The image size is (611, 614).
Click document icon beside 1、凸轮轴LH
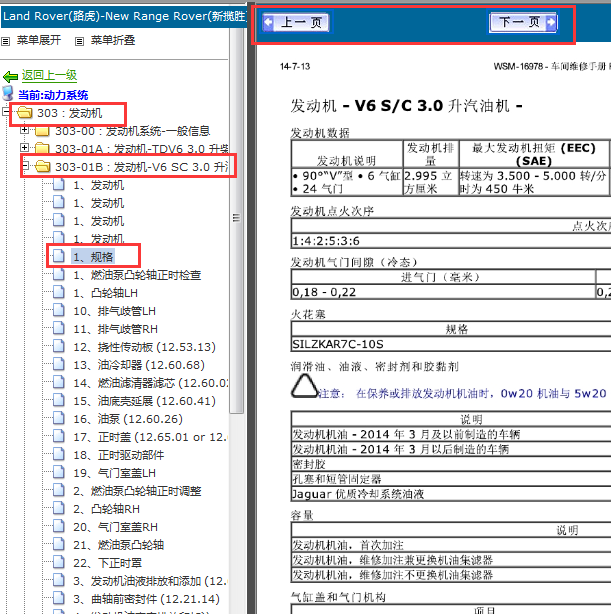(x=59, y=292)
